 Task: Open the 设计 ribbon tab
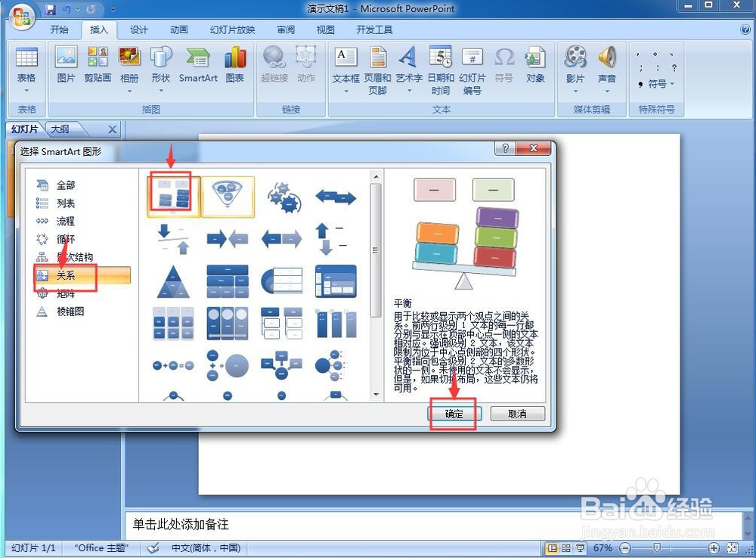pyautogui.click(x=139, y=30)
